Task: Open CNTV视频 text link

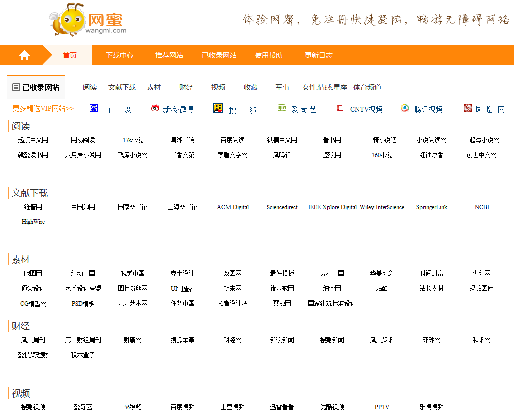Action: click(366, 109)
